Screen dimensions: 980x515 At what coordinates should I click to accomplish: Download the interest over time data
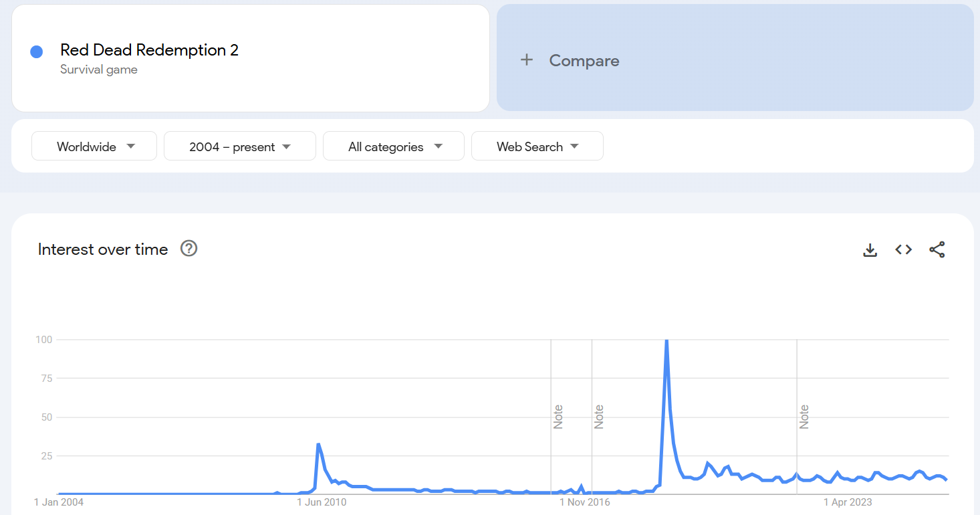point(870,250)
